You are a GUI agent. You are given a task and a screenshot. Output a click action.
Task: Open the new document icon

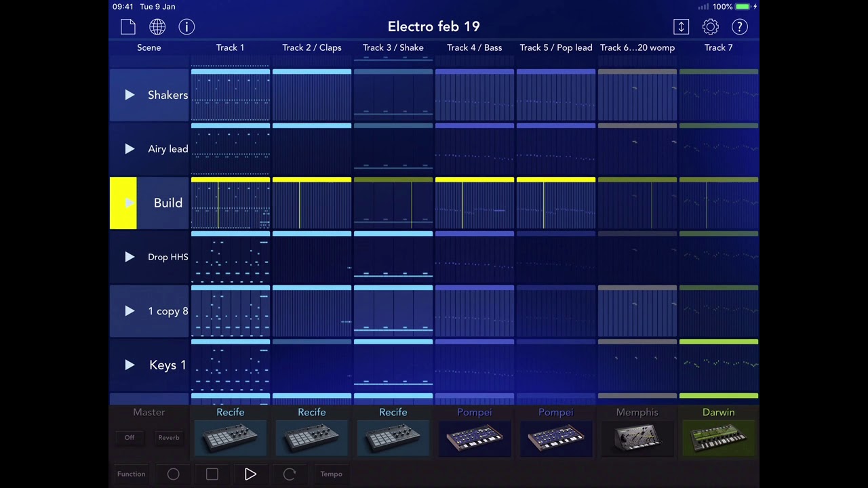pyautogui.click(x=128, y=26)
